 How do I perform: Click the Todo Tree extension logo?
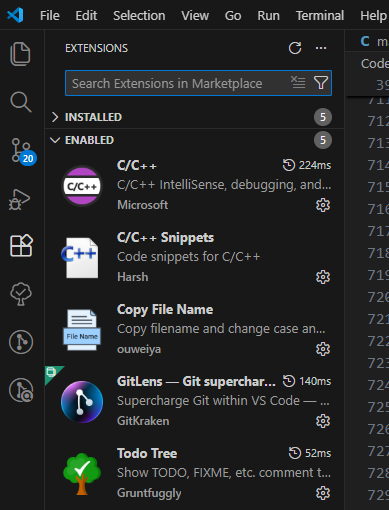82,474
